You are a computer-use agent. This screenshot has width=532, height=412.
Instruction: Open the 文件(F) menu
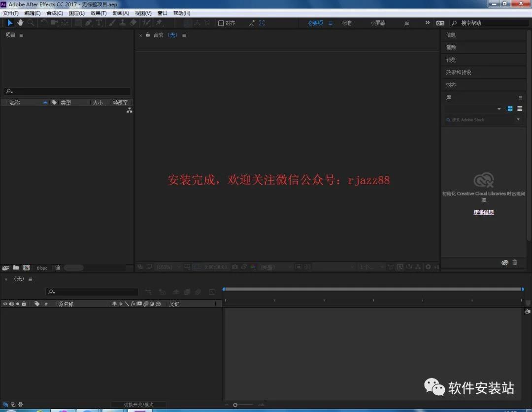[10, 13]
